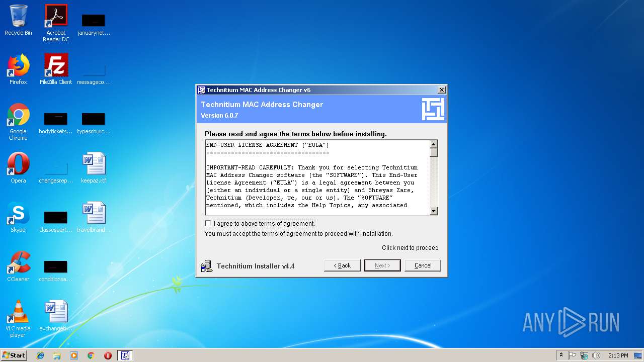Click inside the EULA license text box
644x362 pixels.
[317, 178]
